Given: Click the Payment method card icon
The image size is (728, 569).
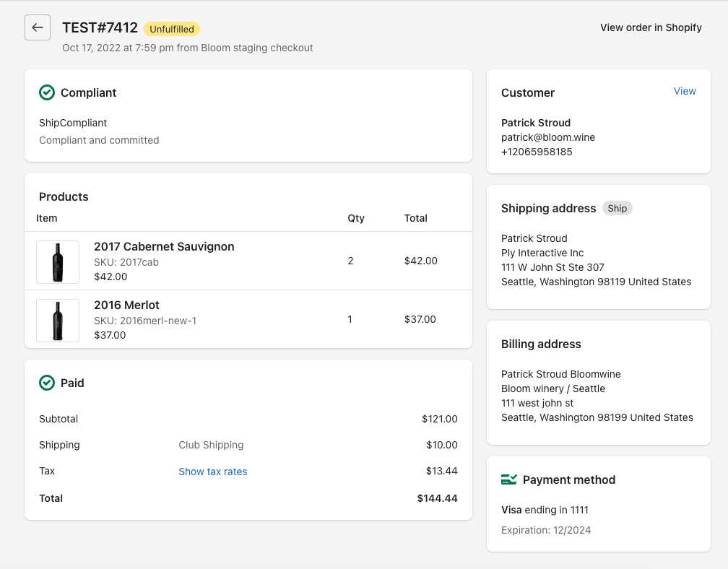Looking at the screenshot, I should tap(508, 479).
